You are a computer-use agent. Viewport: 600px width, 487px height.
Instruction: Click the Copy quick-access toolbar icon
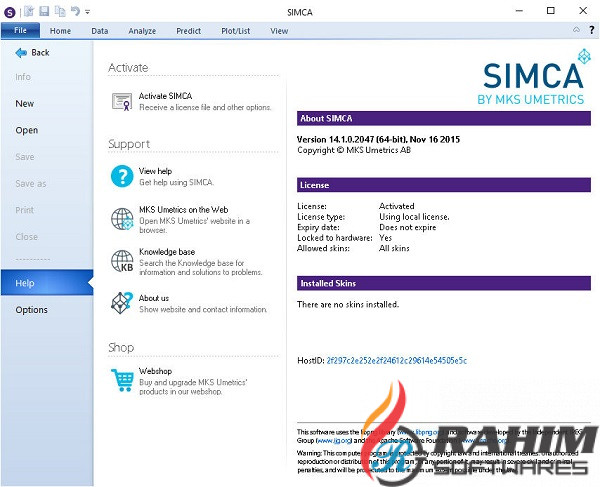point(60,11)
